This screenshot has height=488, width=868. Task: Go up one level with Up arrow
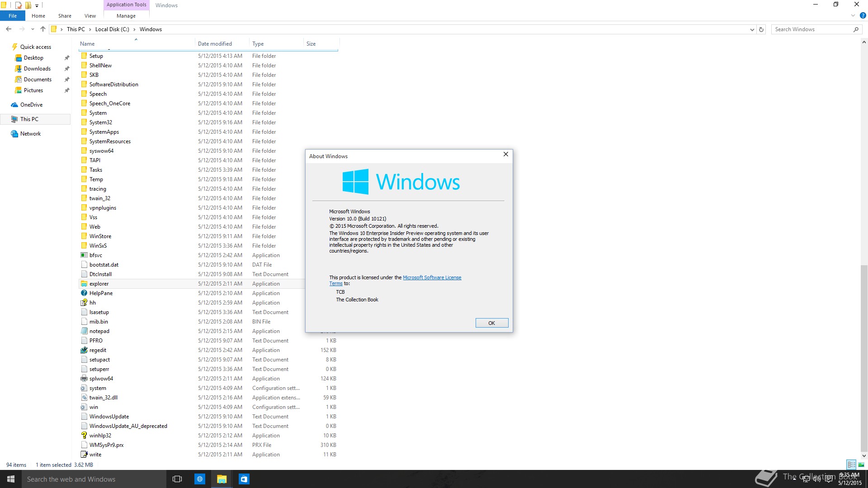click(42, 29)
